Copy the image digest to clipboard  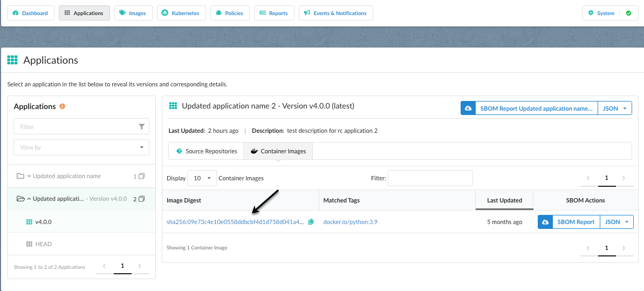point(311,222)
